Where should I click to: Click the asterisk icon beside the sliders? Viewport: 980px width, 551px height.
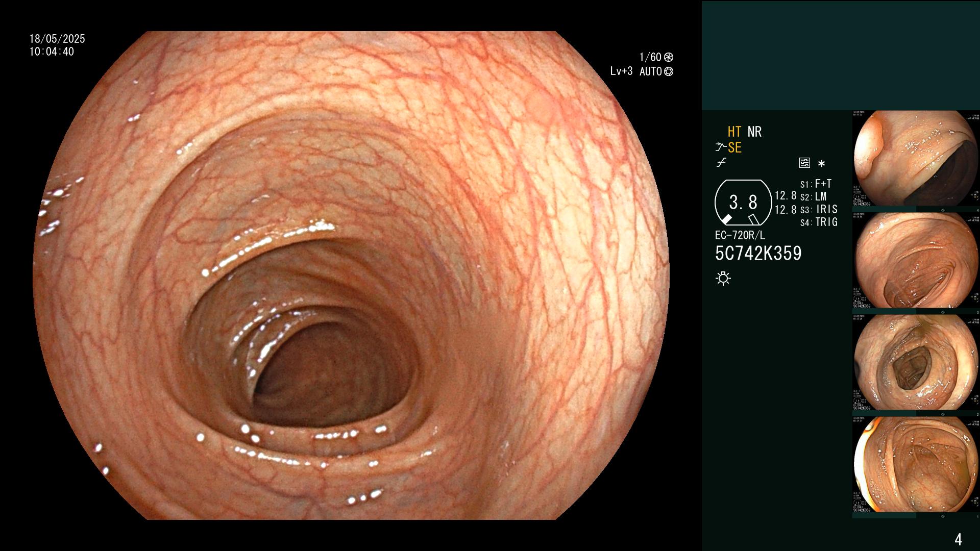[821, 164]
